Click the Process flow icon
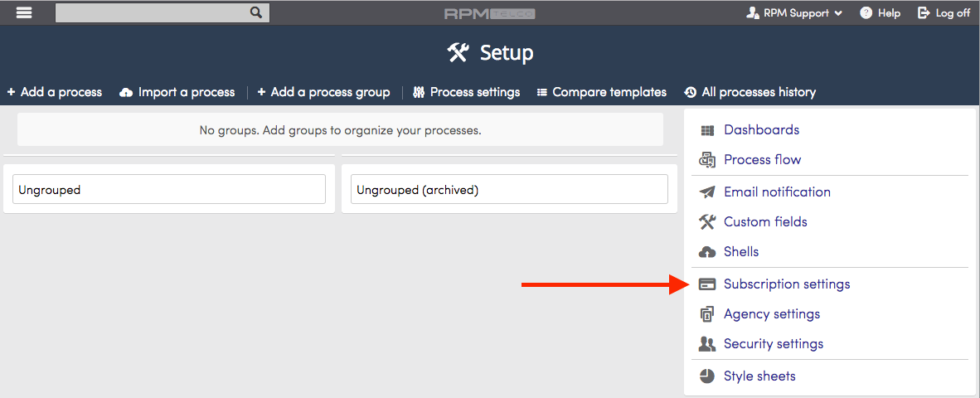This screenshot has height=398, width=980. 707,160
